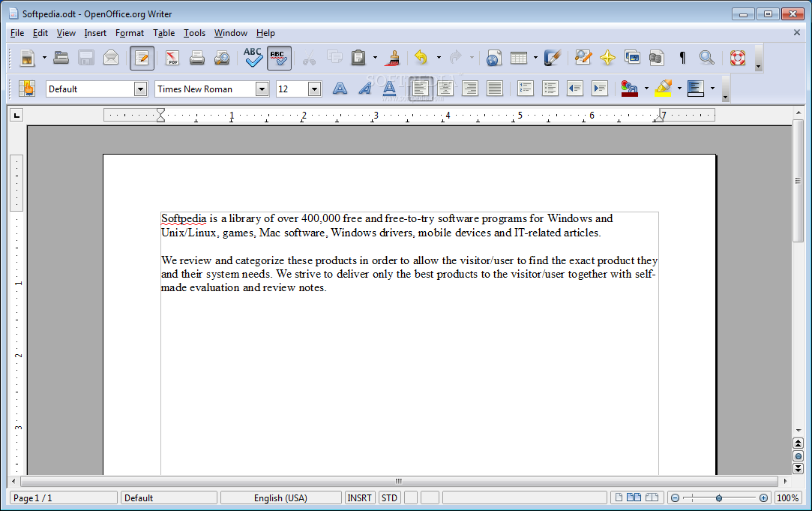Open the Format menu
Image resolution: width=812 pixels, height=511 pixels.
(x=130, y=33)
